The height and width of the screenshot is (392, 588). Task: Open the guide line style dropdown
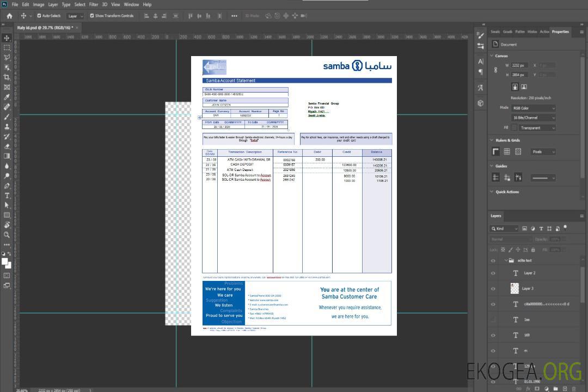(543, 178)
